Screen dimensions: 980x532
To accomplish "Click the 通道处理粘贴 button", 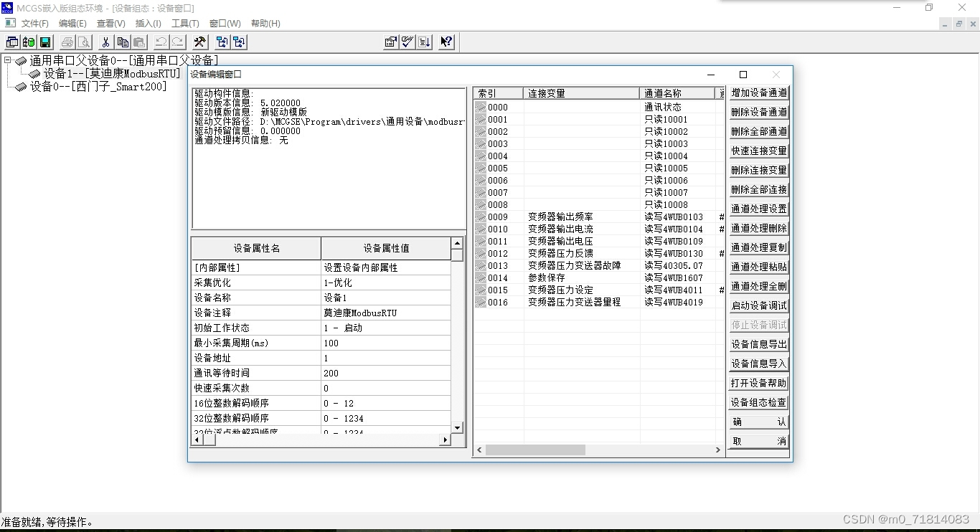I will pyautogui.click(x=759, y=267).
